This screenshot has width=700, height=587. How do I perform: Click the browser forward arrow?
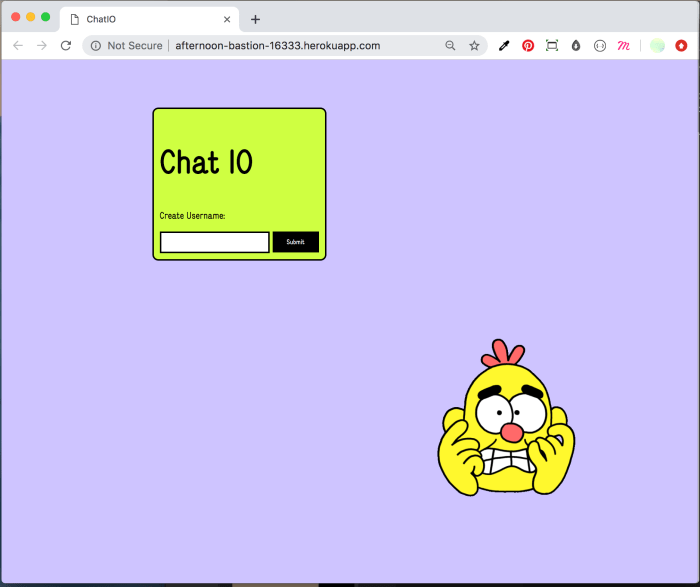coord(42,46)
